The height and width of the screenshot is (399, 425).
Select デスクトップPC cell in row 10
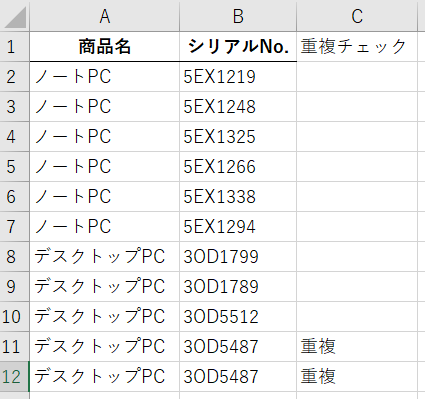[105, 317]
